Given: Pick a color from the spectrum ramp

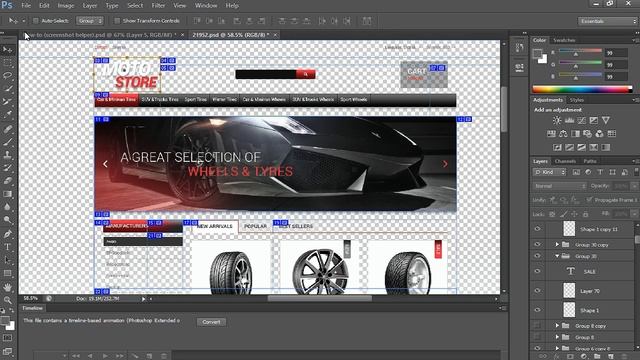Looking at the screenshot, I should coord(582,89).
